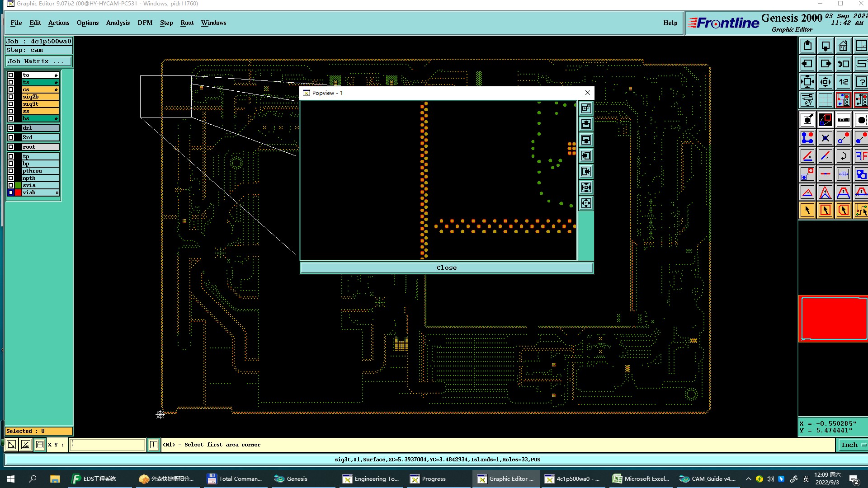Screen dimensions: 868x488
Task: Toggle checkbox for sig3t layer
Action: coord(11,104)
